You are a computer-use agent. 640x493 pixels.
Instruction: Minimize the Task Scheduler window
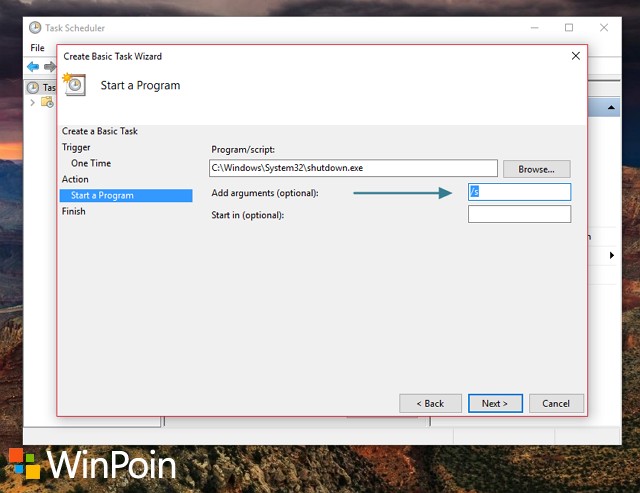click(534, 27)
